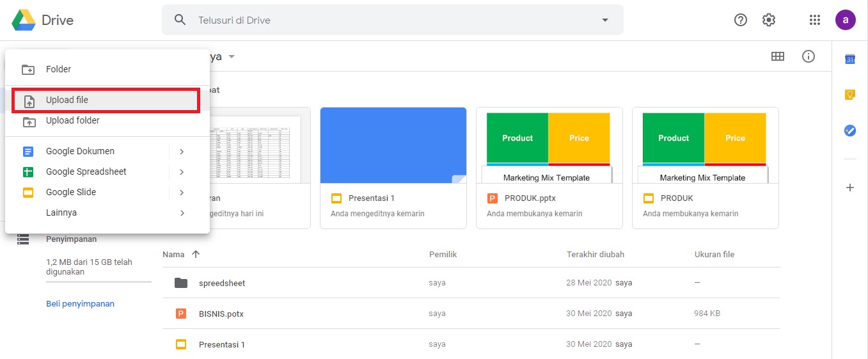Viewport: 868px width, 359px height.
Task: Open the blue Presentasi 1 thumbnail
Action: [393, 145]
